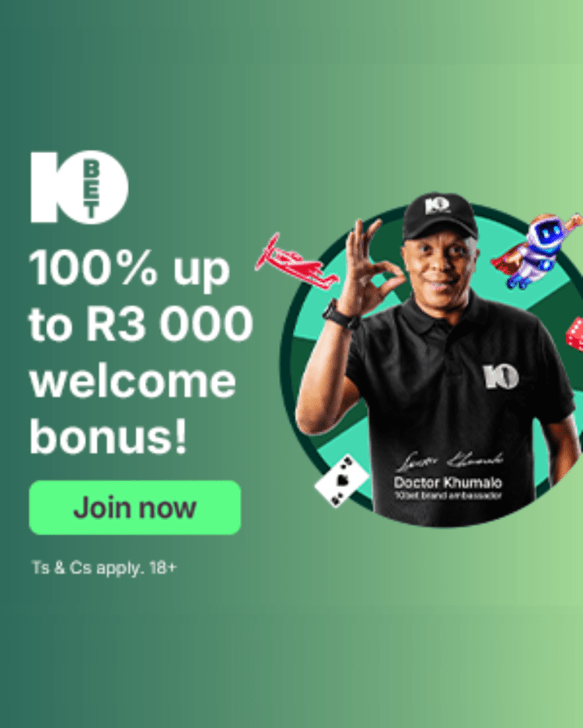Click the white signature above the name caption

tap(449, 461)
